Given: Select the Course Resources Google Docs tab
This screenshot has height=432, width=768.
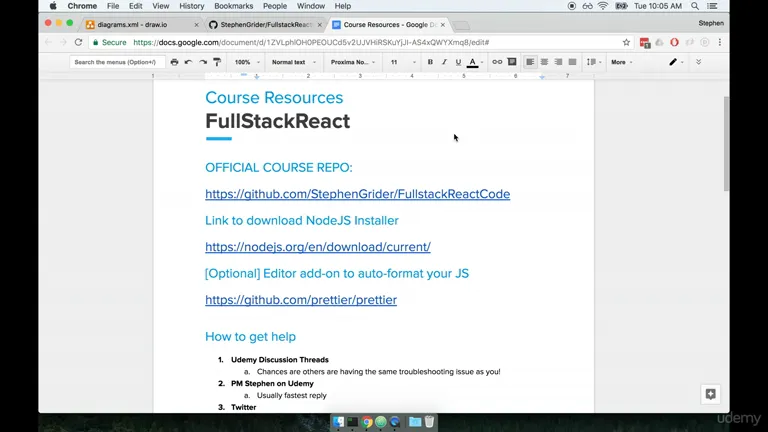Looking at the screenshot, I should tap(389, 24).
